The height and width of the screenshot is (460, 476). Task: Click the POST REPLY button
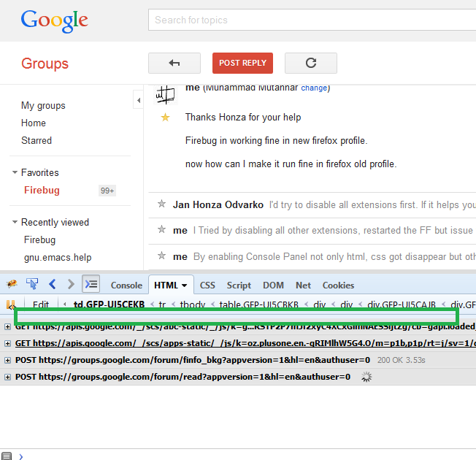point(242,63)
